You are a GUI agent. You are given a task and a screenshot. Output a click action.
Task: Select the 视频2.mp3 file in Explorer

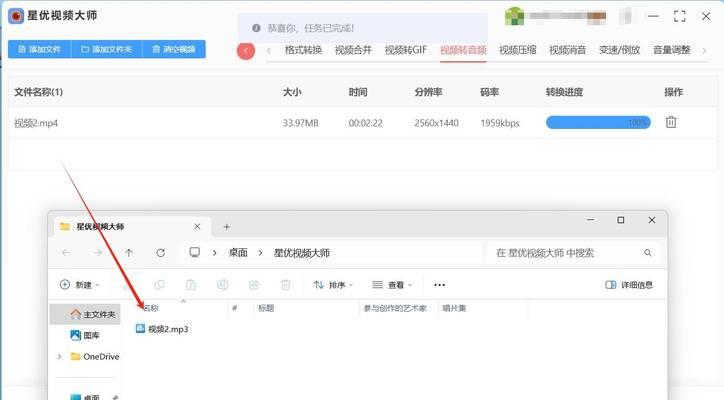coord(162,329)
